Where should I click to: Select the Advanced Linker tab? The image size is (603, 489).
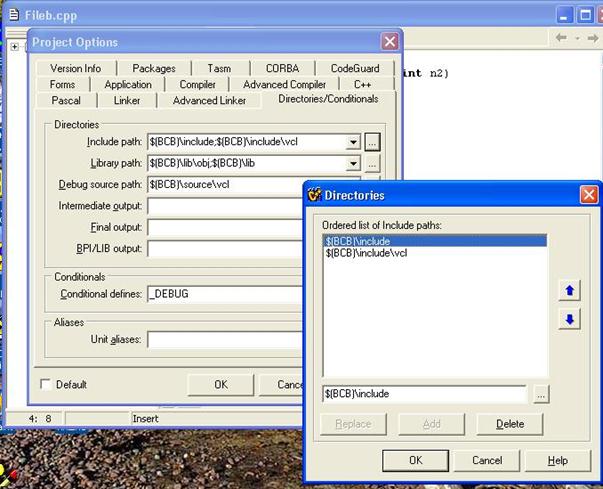(209, 100)
